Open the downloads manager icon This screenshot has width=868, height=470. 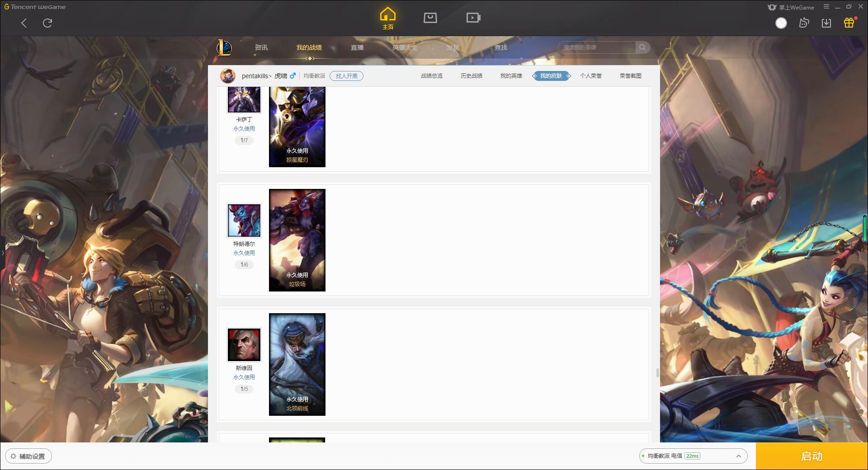(826, 23)
